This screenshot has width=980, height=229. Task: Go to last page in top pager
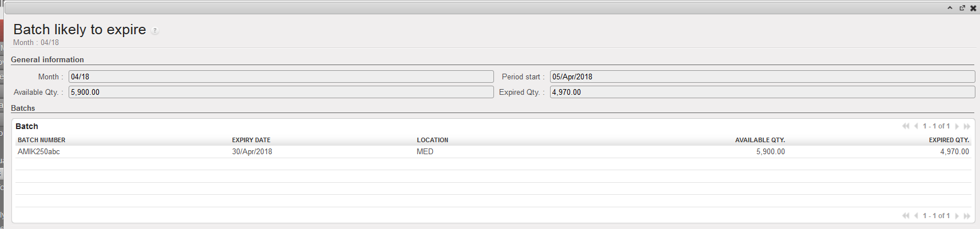point(967,126)
